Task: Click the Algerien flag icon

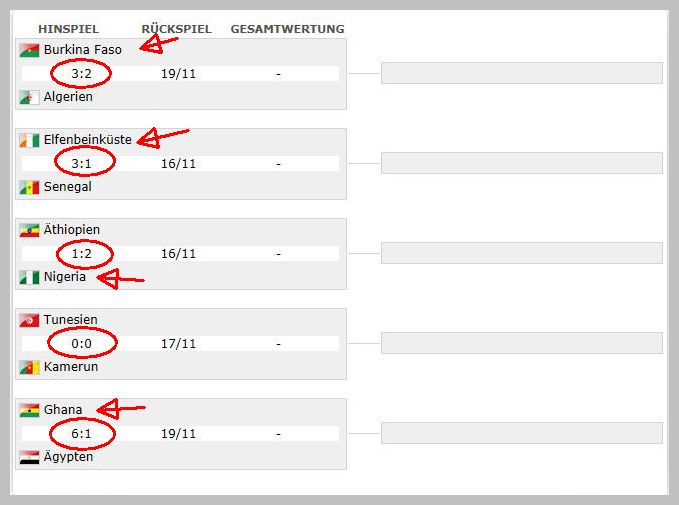Action: click(29, 97)
